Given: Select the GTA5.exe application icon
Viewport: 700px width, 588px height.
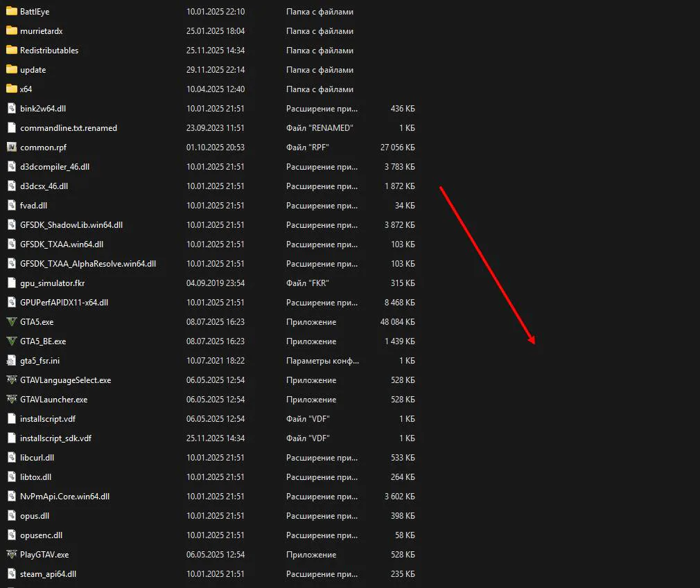Looking at the screenshot, I should point(12,321).
